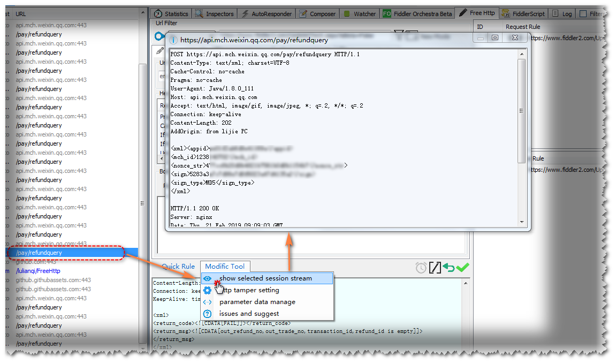The width and height of the screenshot is (616, 364).
Task: Open the Watcher tab
Action: (360, 14)
